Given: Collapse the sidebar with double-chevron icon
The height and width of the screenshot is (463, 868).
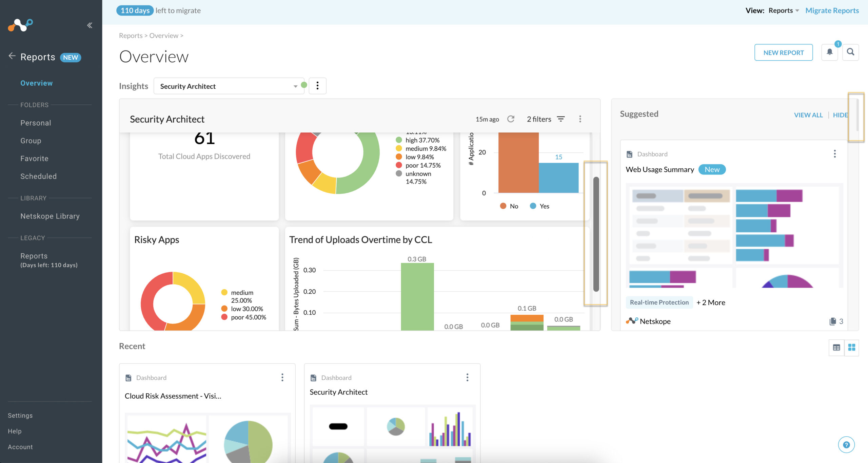Looking at the screenshot, I should 90,25.
